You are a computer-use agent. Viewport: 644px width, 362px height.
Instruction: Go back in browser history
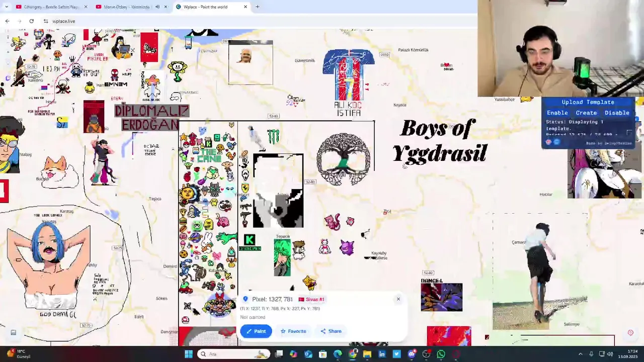[7, 21]
